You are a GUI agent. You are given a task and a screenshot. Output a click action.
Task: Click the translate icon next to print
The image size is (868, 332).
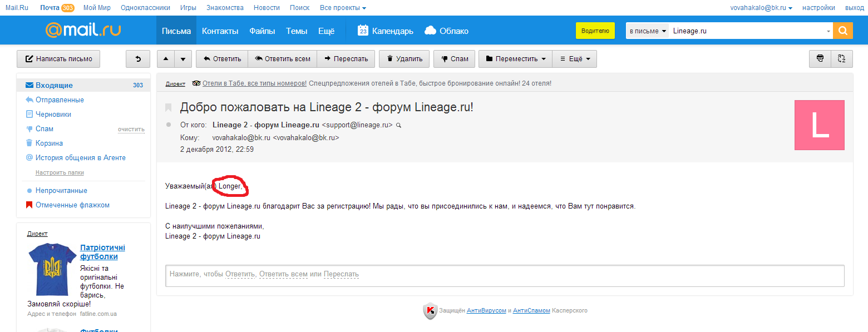841,58
